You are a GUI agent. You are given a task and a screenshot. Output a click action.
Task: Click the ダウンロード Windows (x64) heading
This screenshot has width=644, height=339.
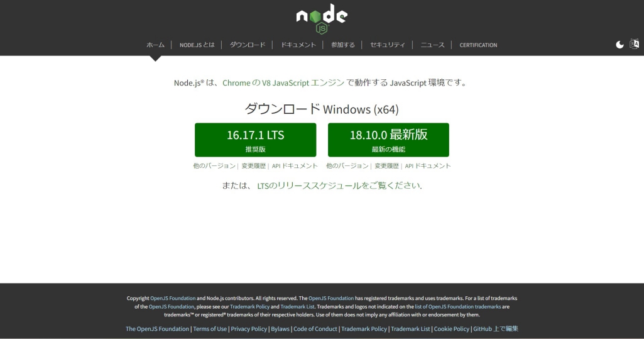[x=322, y=109]
